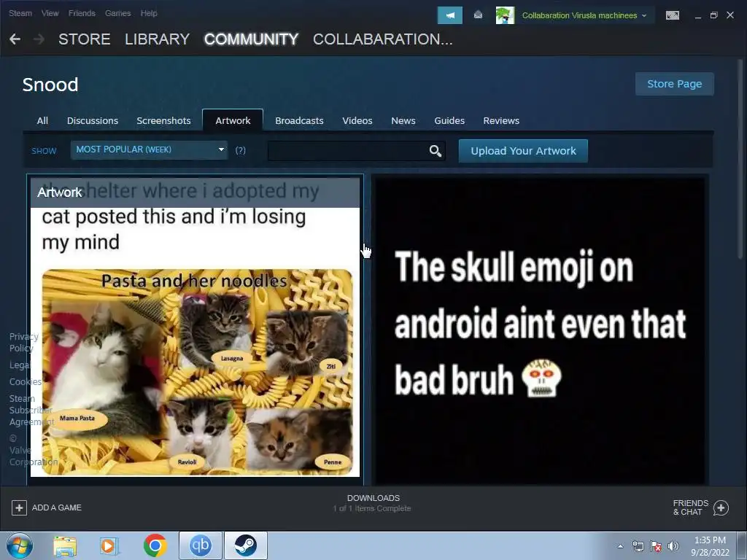Switch to Big Picture mode icon

[x=672, y=15]
